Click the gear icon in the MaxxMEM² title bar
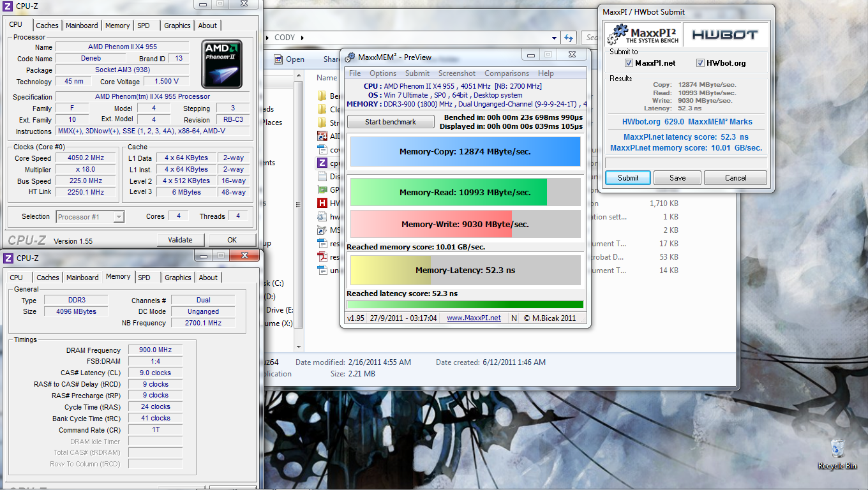868x490 pixels. [x=349, y=57]
